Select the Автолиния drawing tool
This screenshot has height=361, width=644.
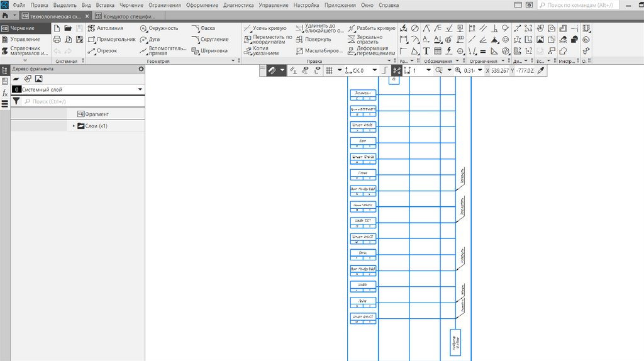tap(106, 28)
